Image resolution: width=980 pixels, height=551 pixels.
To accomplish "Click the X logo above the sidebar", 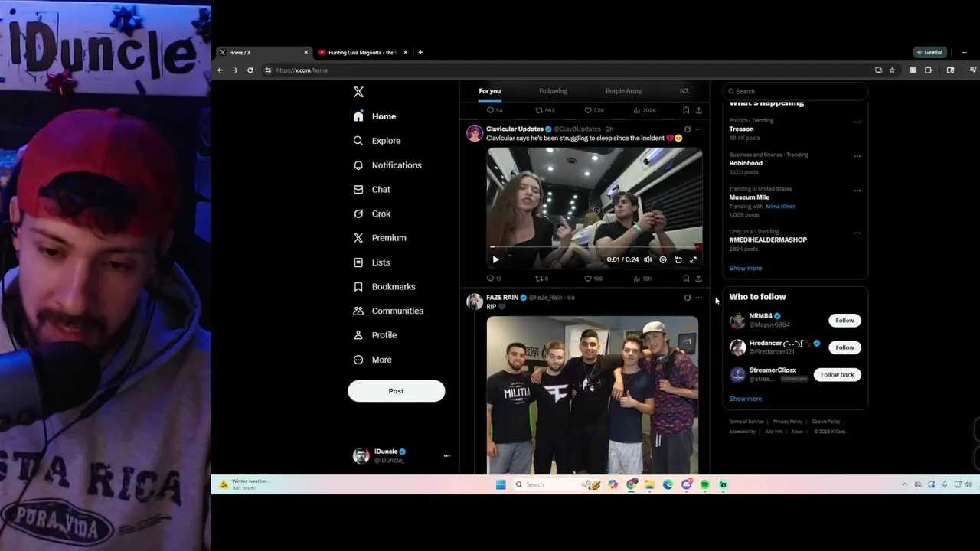I will click(x=358, y=92).
